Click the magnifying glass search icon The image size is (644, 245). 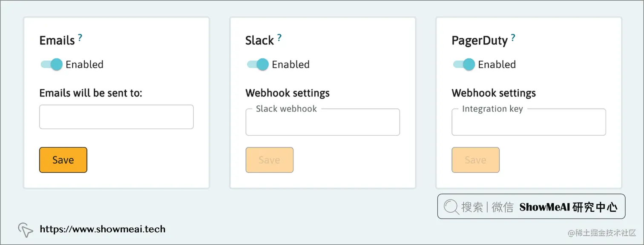click(x=451, y=207)
